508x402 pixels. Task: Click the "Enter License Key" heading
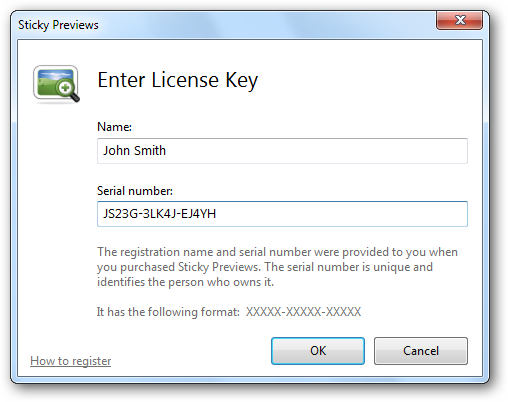click(178, 80)
